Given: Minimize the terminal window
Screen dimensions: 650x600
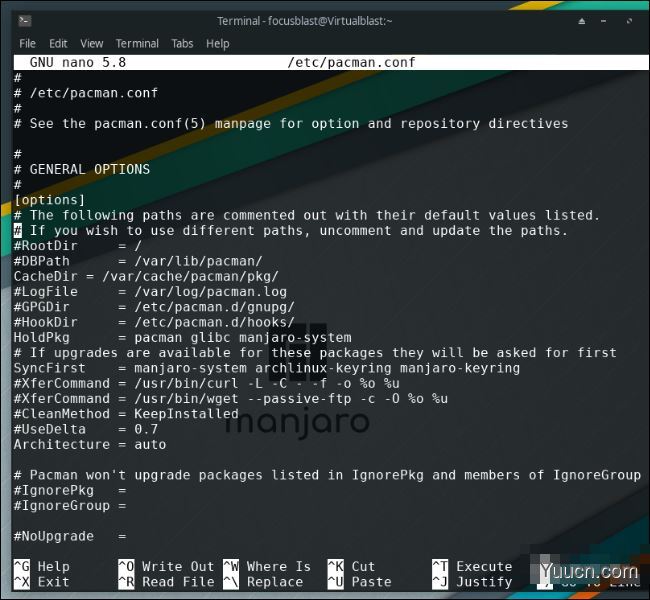Looking at the screenshot, I should (604, 21).
